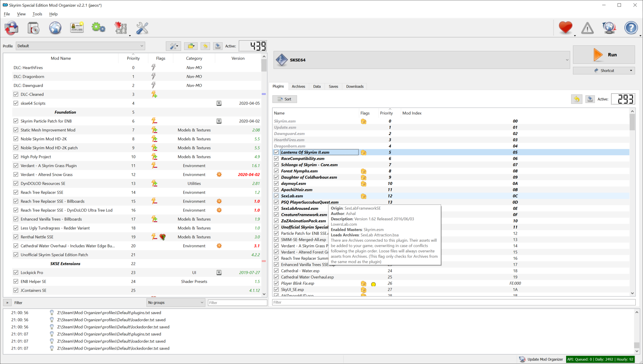Uncheck the DLC-Cleaned mod

point(16,94)
